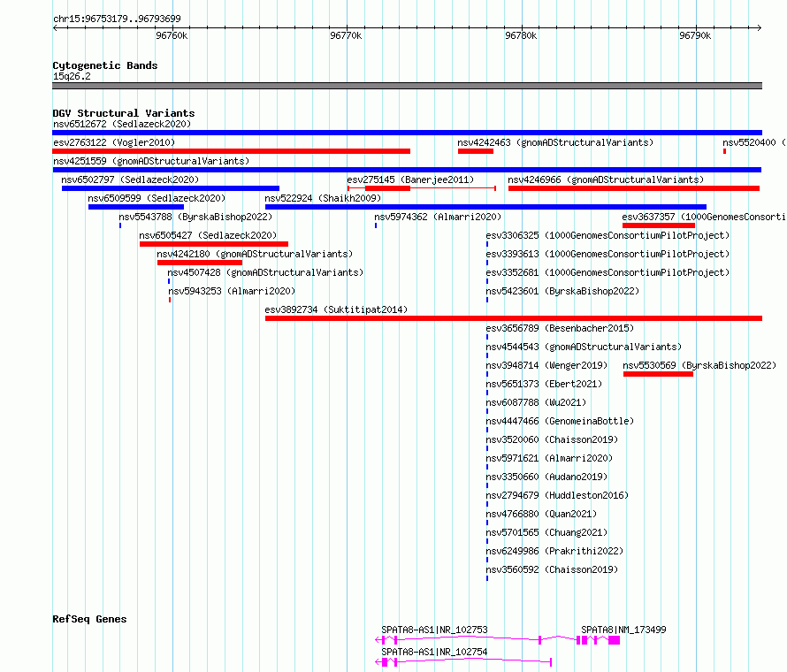
Task: Open nsv5651373 (Ebert2021) label
Action: point(544,384)
